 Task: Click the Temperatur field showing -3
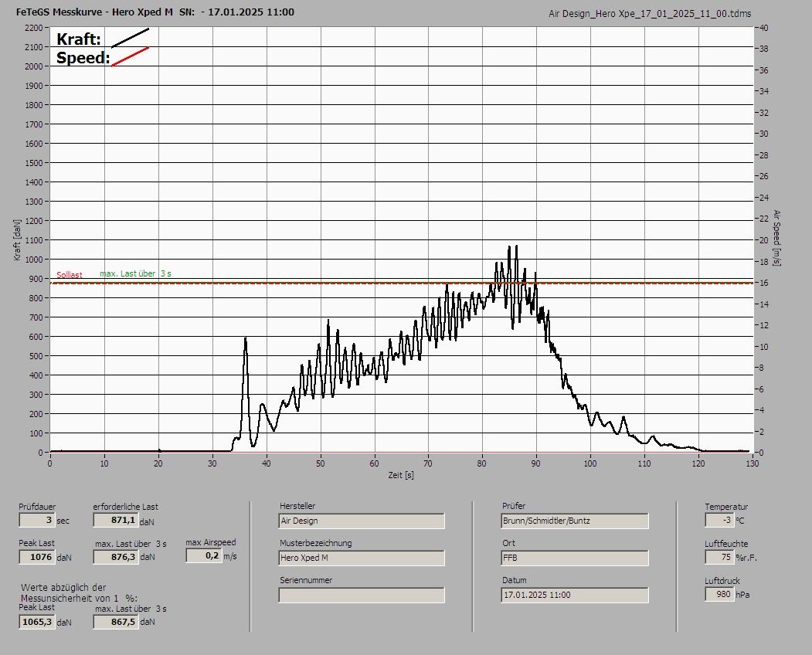coord(719,520)
